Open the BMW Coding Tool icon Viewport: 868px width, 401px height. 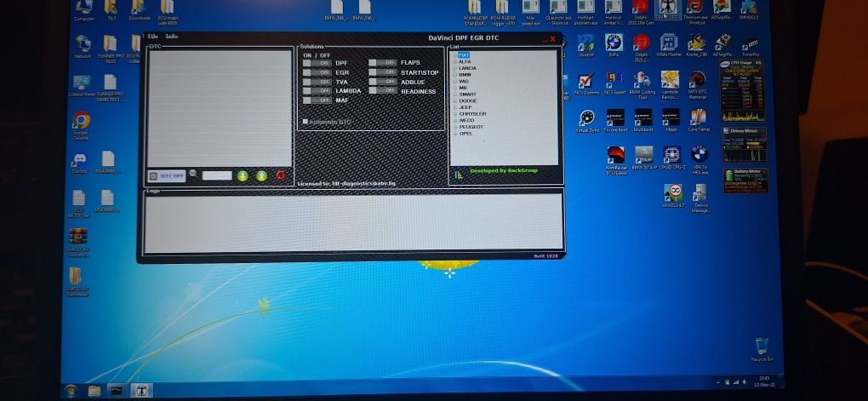(642, 86)
